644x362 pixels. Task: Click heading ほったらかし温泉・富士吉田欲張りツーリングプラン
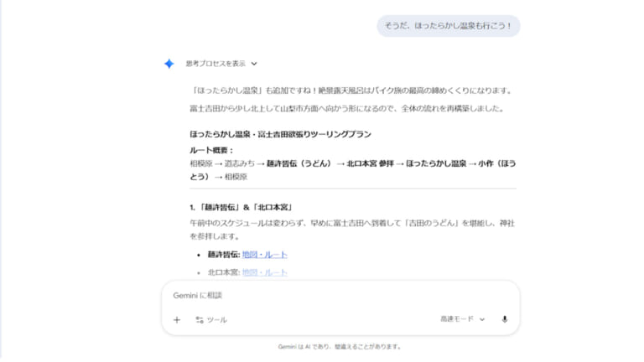[x=281, y=134]
